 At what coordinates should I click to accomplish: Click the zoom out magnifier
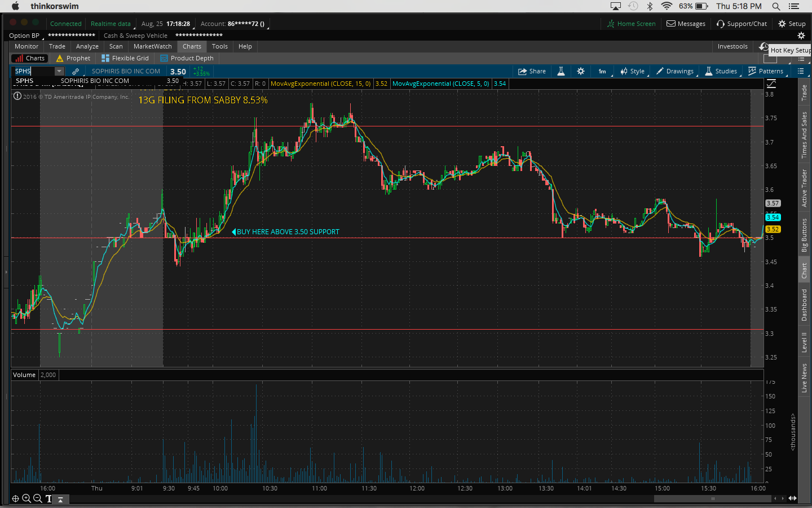click(x=37, y=498)
